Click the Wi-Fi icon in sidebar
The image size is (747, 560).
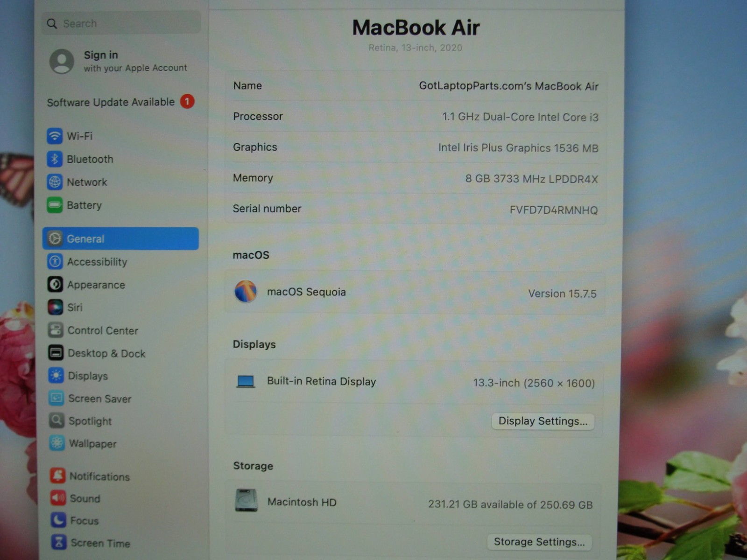click(55, 136)
